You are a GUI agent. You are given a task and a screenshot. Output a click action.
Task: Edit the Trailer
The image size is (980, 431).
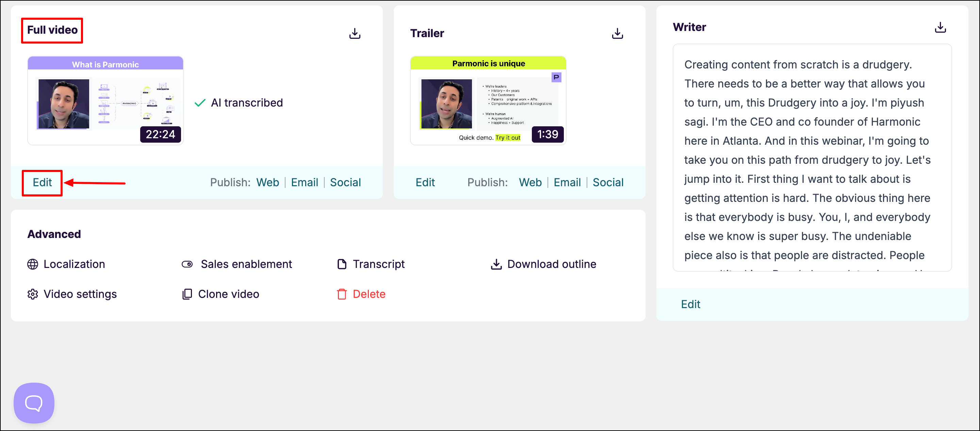425,182
